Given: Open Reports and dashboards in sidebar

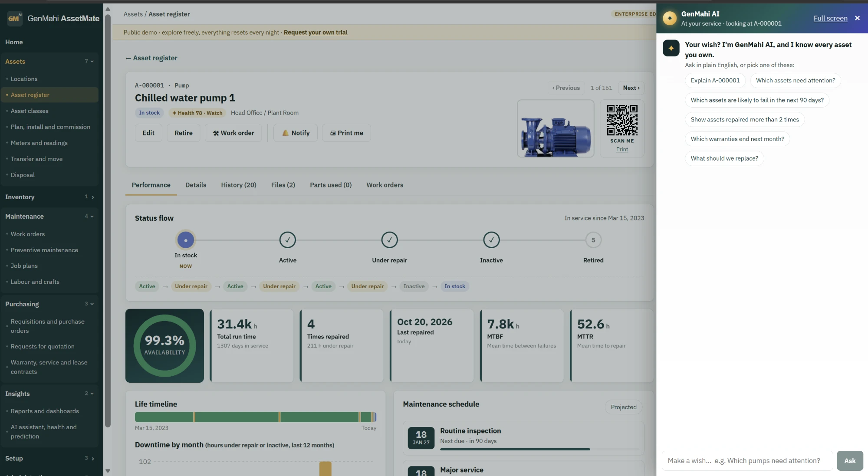Looking at the screenshot, I should 45,411.
